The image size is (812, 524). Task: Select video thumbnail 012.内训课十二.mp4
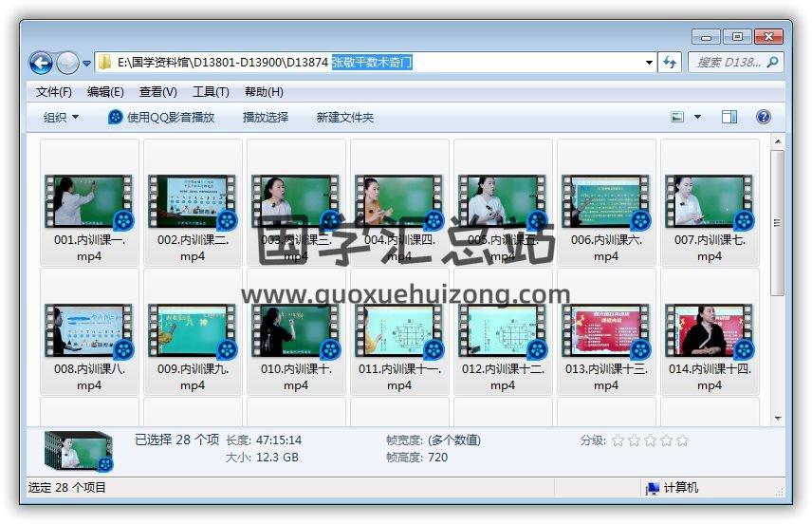pyautogui.click(x=503, y=330)
